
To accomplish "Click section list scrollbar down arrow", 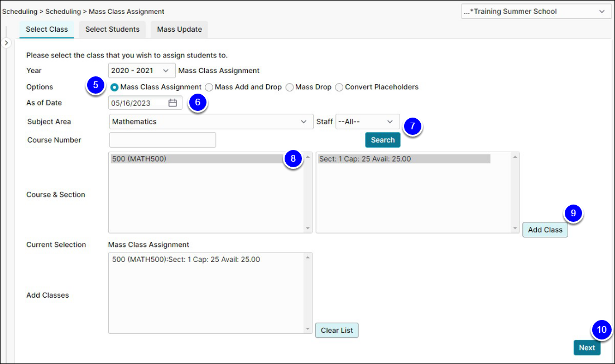I will [x=515, y=228].
